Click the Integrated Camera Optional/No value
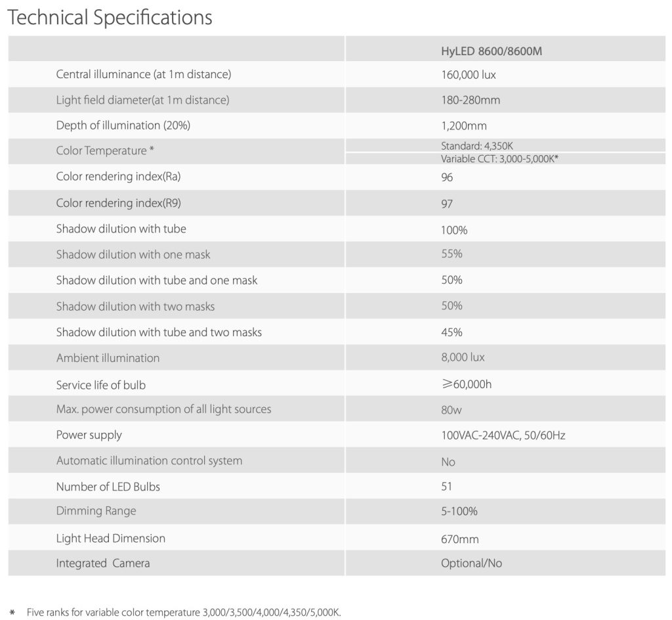 [472, 564]
